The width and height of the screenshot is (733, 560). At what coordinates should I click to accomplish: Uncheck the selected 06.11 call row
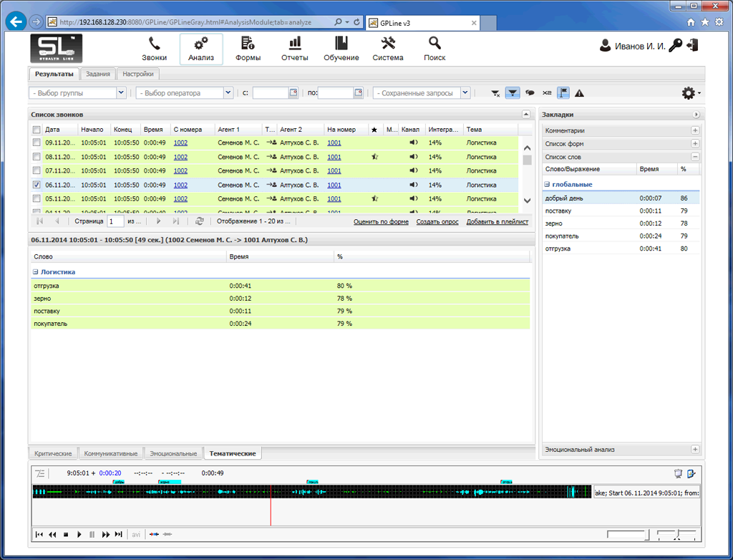pos(37,185)
